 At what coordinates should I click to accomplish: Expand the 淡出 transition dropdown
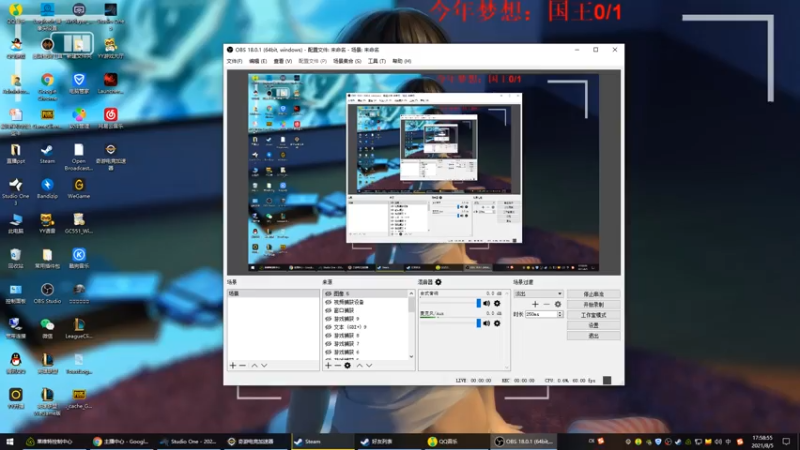click(538, 294)
